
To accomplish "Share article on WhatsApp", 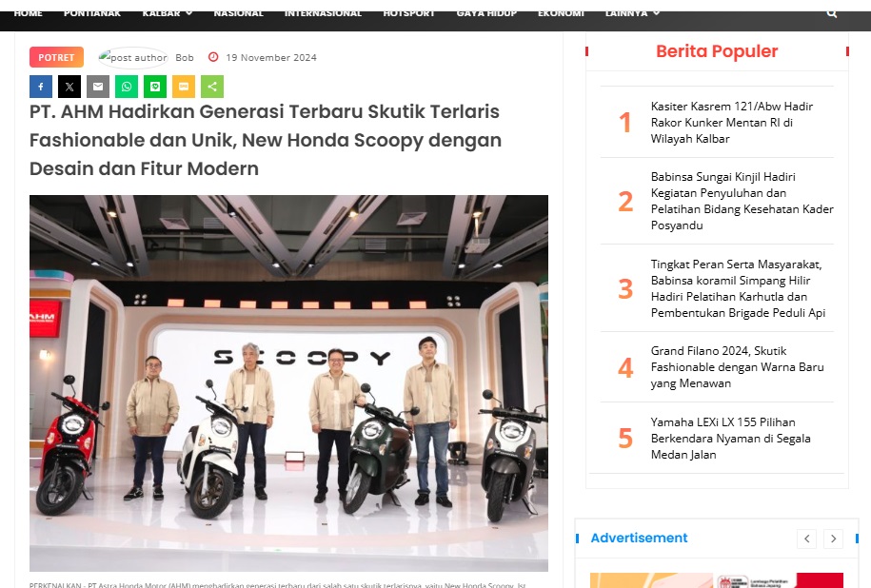I will pyautogui.click(x=127, y=87).
